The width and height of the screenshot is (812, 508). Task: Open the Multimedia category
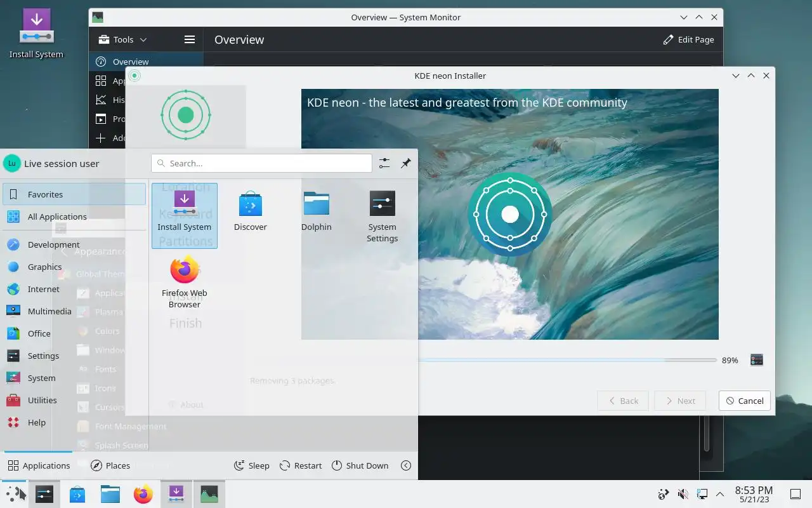(x=74, y=311)
